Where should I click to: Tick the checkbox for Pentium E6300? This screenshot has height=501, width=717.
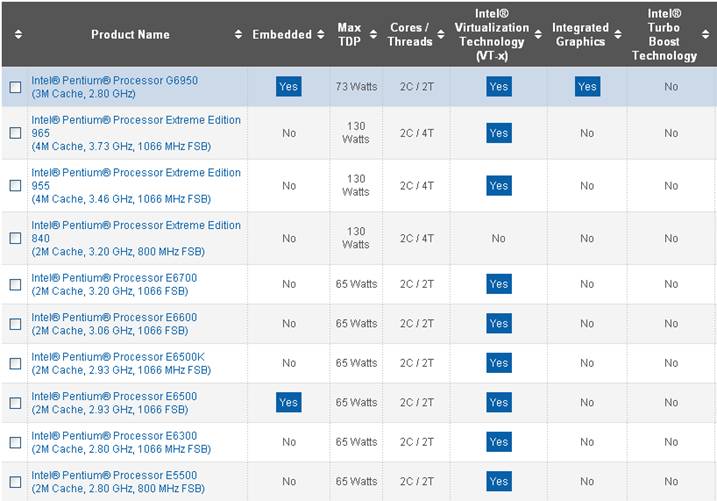(15, 442)
